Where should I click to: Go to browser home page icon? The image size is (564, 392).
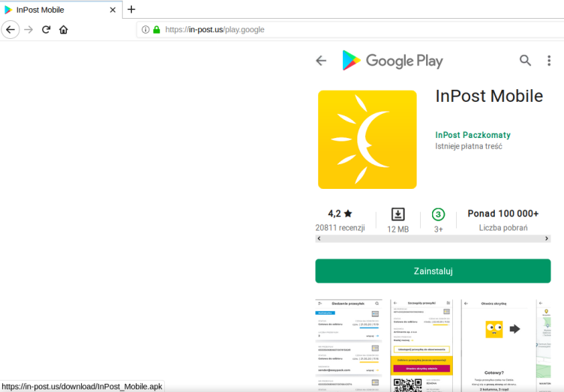[64, 29]
